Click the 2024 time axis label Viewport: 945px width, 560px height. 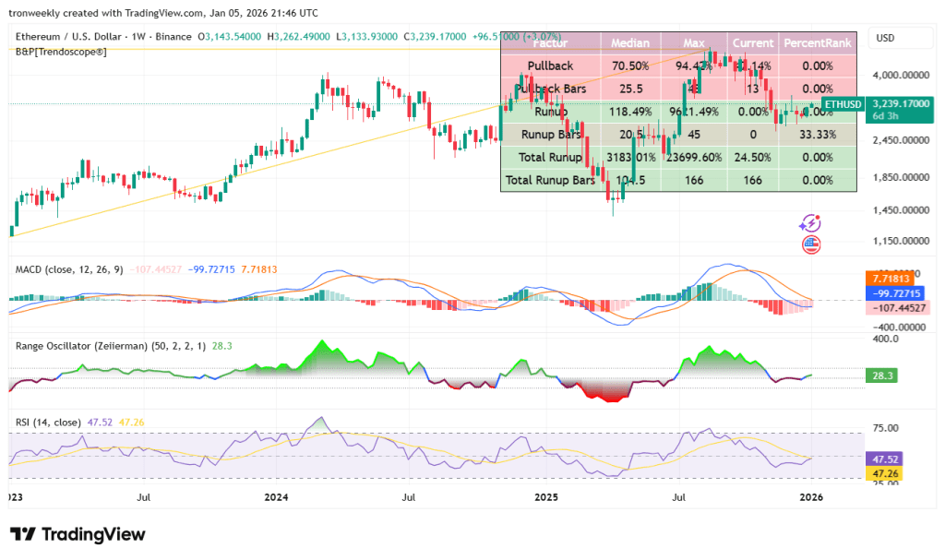[276, 497]
